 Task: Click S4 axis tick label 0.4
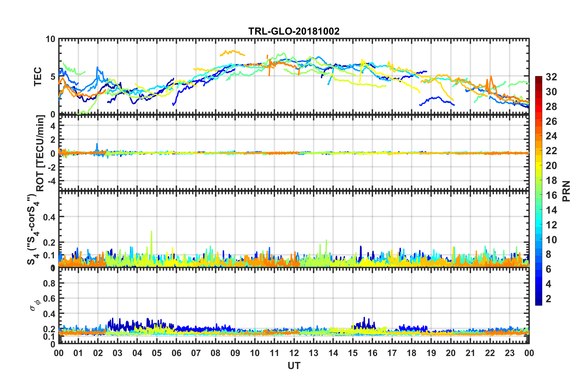(49, 217)
